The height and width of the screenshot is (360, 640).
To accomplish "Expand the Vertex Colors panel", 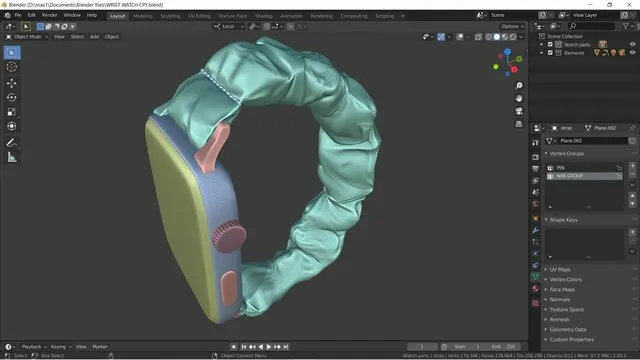I will point(565,280).
